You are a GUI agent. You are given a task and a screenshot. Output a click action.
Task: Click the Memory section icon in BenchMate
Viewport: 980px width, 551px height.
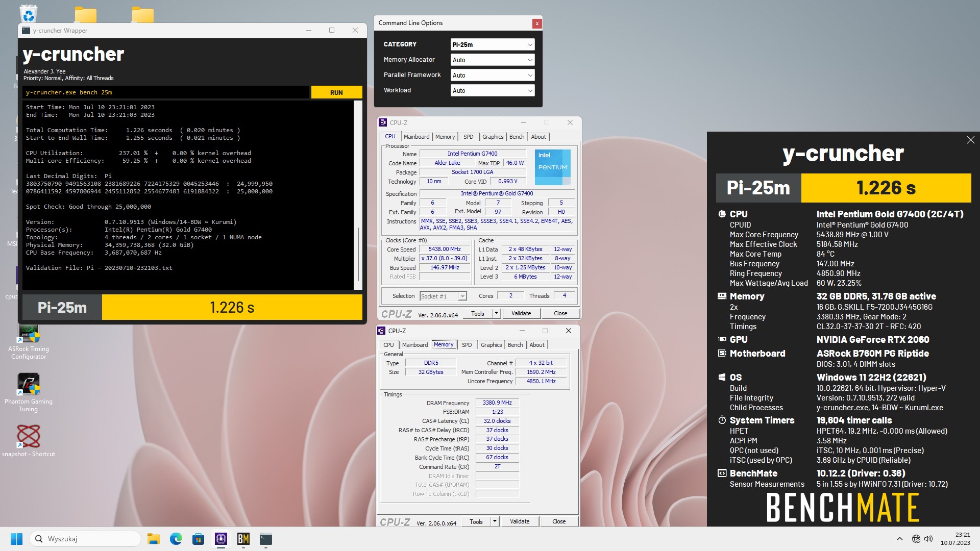[x=722, y=296]
